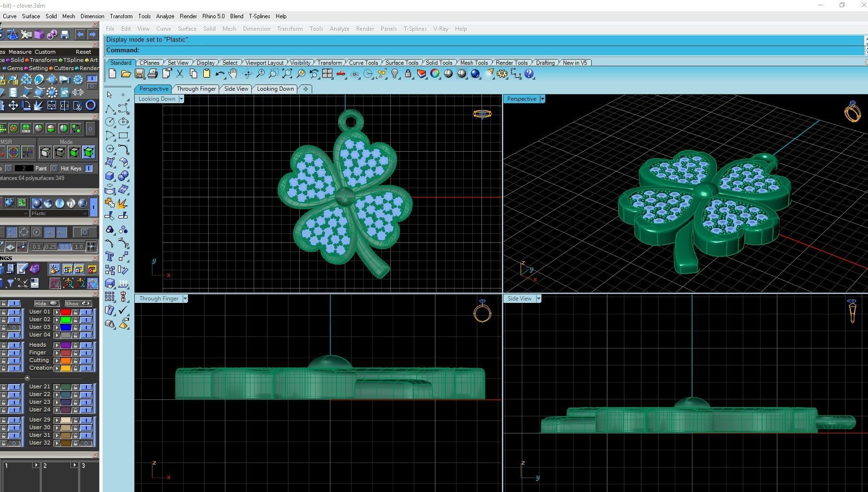
Task: Collapse layer list with round up-arrow button
Action: click(27, 378)
